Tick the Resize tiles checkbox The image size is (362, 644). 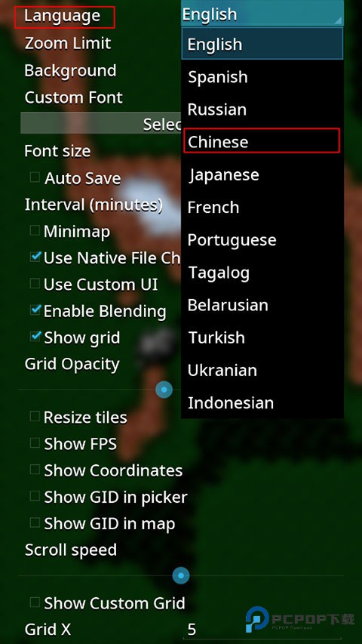tap(35, 417)
